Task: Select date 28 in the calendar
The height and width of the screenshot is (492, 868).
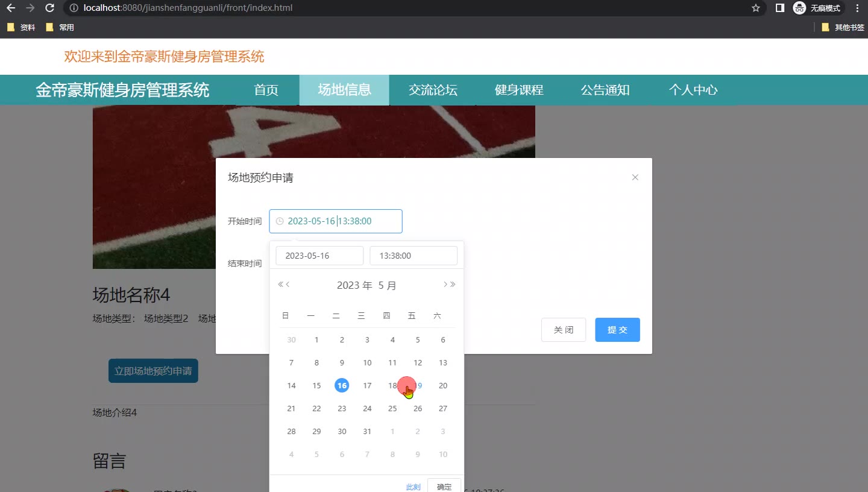Action: click(291, 432)
